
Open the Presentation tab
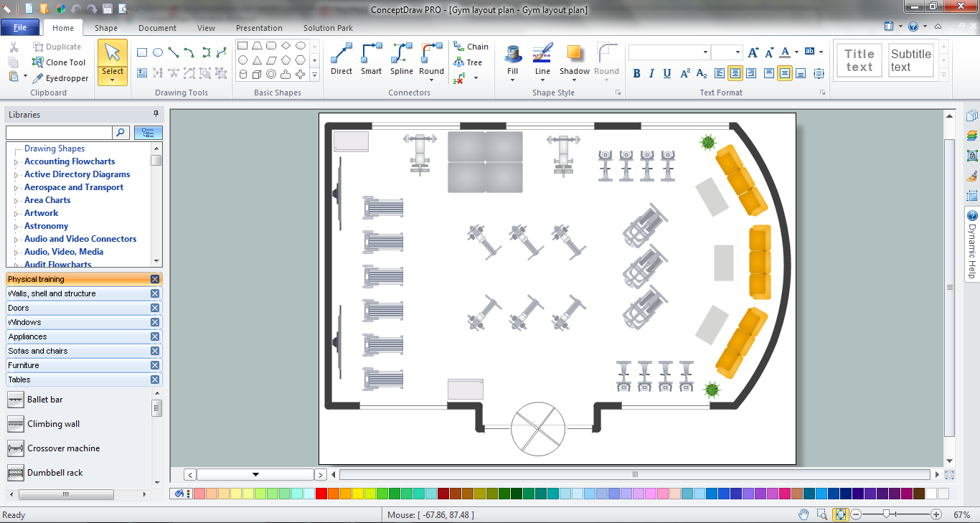[259, 28]
